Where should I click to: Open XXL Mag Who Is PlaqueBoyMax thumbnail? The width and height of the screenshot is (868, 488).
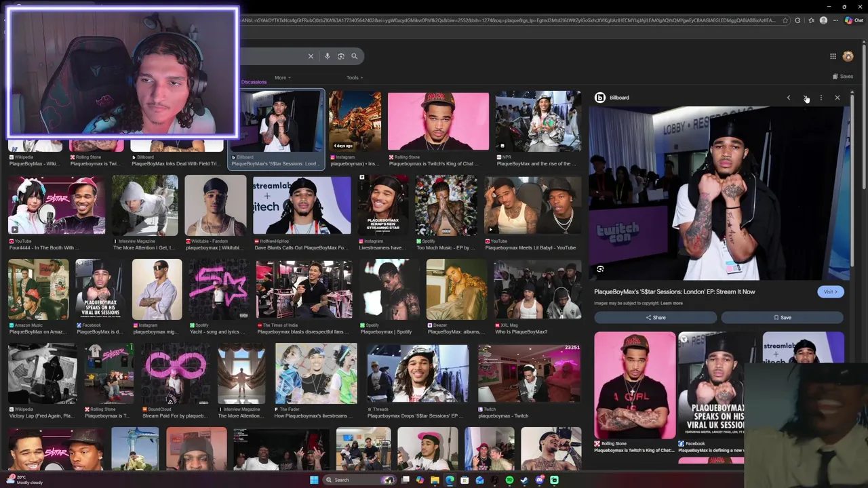pyautogui.click(x=538, y=289)
